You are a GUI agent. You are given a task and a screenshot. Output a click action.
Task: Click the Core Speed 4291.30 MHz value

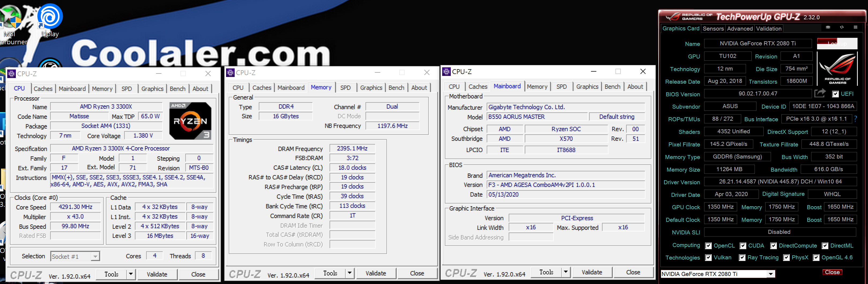[75, 207]
